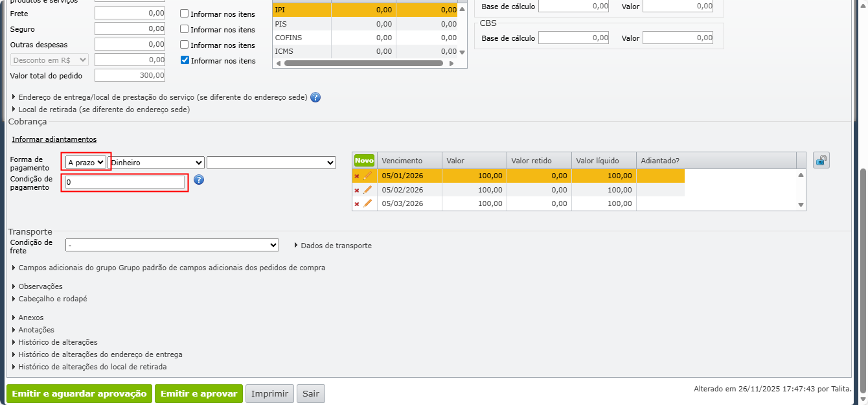Click tax table scroll right arrow
This screenshot has height=405, width=868.
pyautogui.click(x=452, y=64)
